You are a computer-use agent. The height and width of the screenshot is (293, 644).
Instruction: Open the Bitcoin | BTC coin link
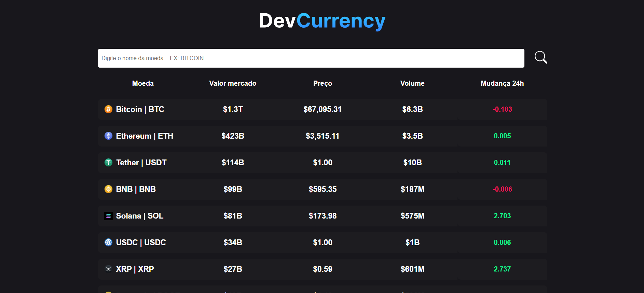coord(140,109)
